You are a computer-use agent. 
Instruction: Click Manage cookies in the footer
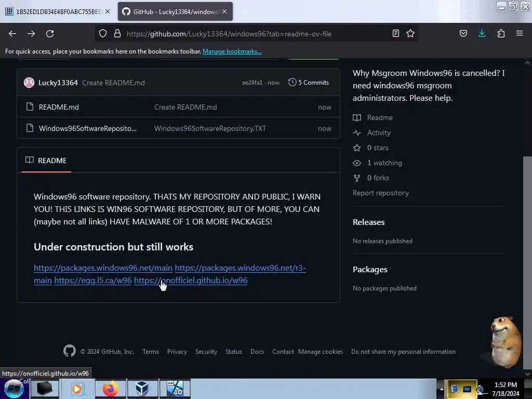321,352
